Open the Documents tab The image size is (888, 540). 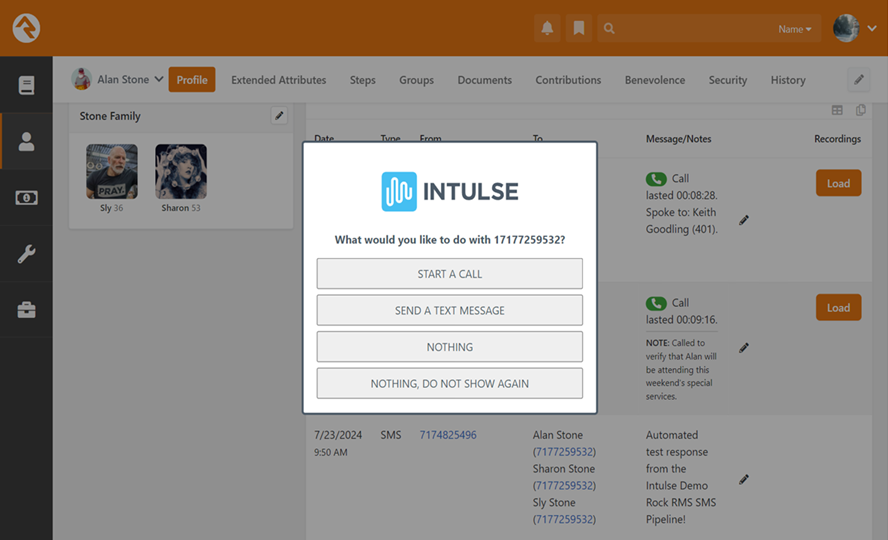point(485,80)
